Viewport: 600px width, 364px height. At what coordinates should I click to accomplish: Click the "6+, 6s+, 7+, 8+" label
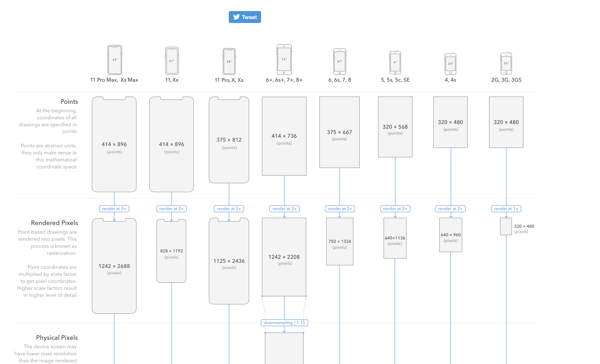pyautogui.click(x=284, y=80)
